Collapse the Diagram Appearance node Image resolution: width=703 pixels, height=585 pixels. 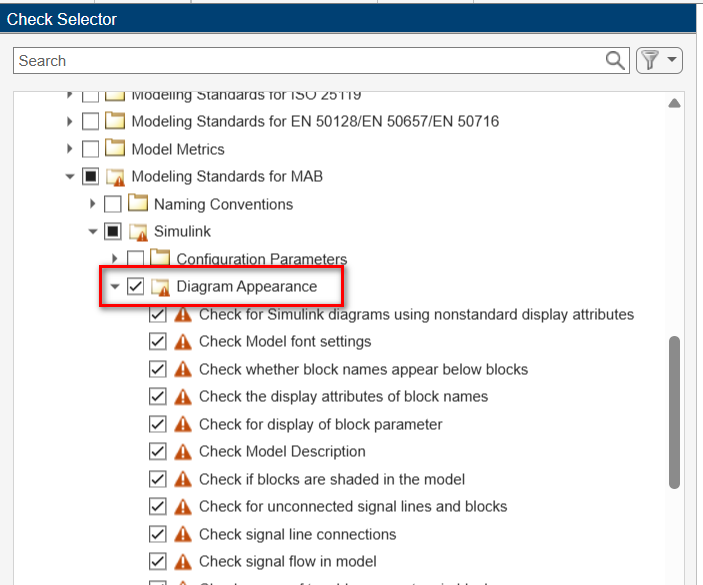click(x=115, y=286)
